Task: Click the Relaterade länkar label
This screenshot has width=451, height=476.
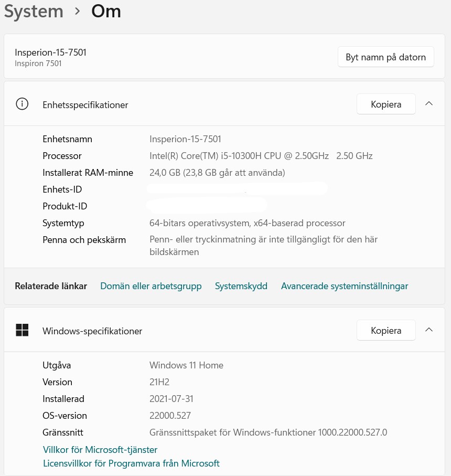Action: tap(51, 286)
